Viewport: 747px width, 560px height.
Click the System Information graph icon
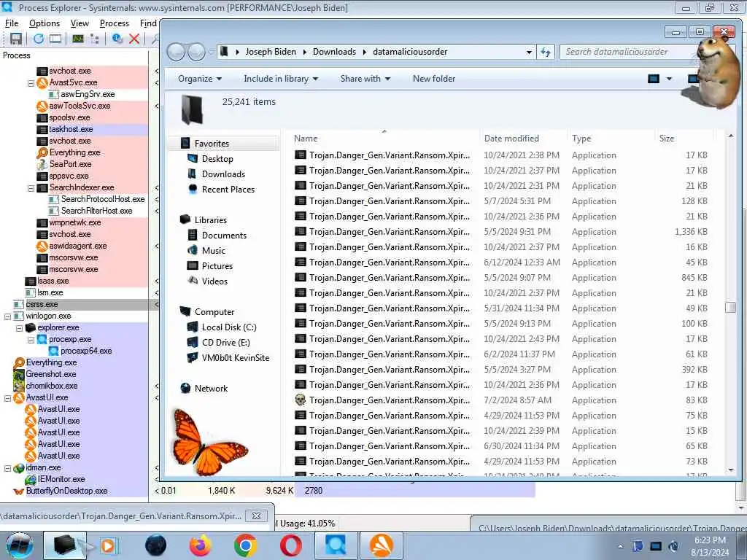(x=77, y=39)
